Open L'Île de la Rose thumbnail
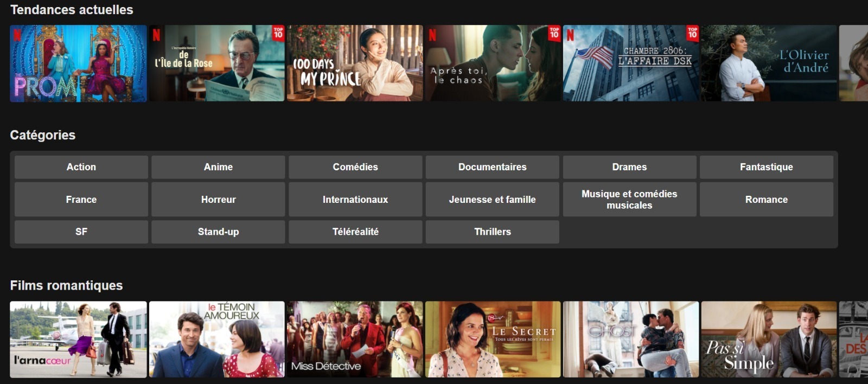 point(216,63)
